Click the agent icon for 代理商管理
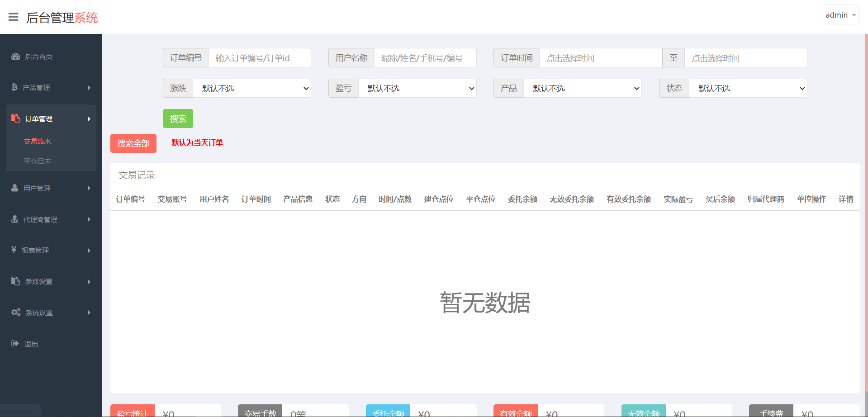 (15, 219)
